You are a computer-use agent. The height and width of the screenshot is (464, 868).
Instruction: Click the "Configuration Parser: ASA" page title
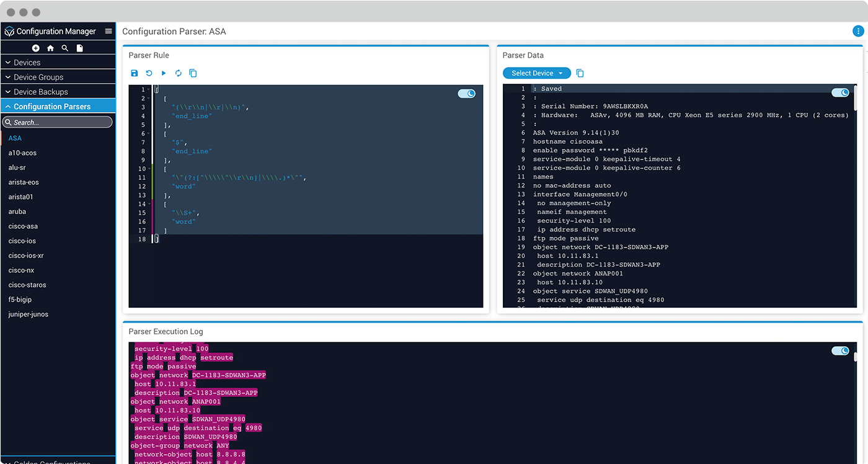[x=174, y=31]
